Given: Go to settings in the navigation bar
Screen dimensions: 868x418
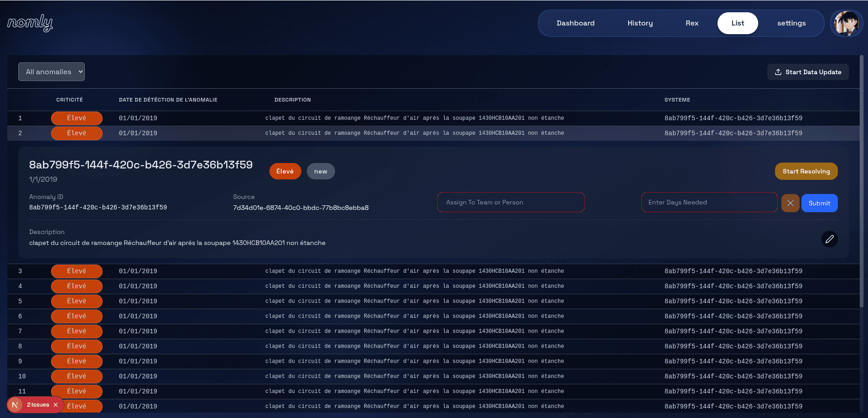Looking at the screenshot, I should pos(791,23).
